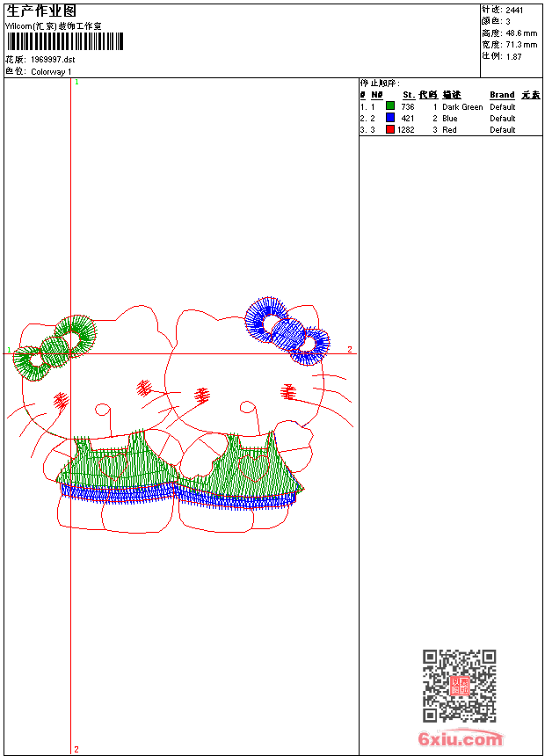This screenshot has width=545, height=756.
Task: Click the scale value 1.87
Action: pos(513,56)
